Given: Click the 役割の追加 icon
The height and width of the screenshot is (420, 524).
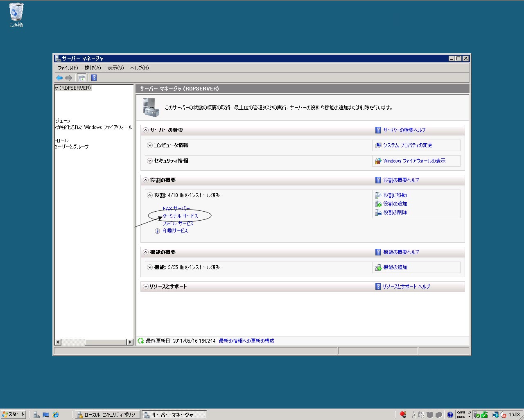Looking at the screenshot, I should 378,204.
